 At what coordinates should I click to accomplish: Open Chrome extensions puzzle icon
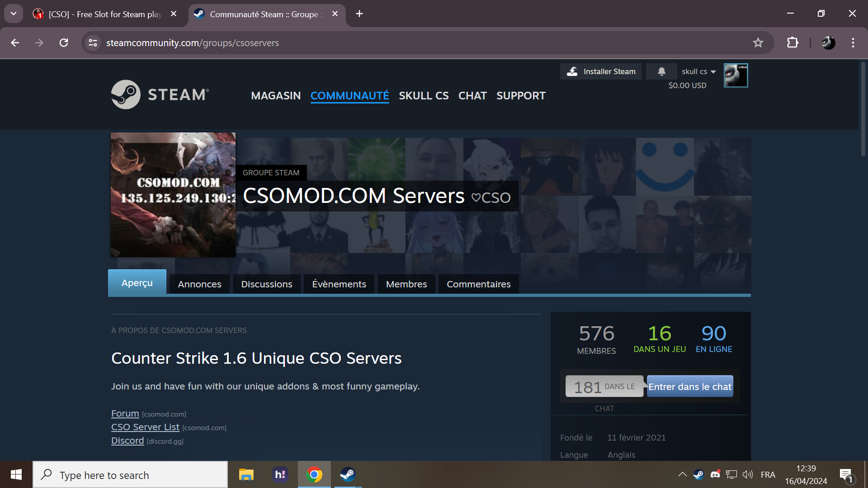click(793, 43)
